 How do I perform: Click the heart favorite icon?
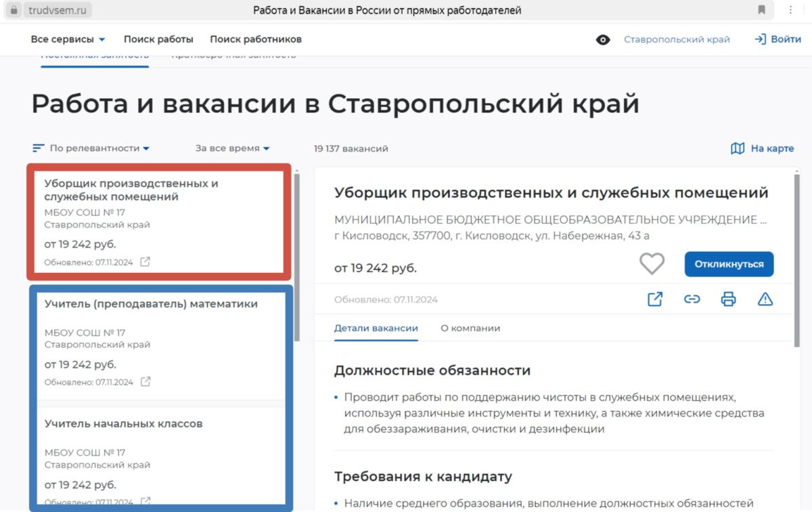652,263
